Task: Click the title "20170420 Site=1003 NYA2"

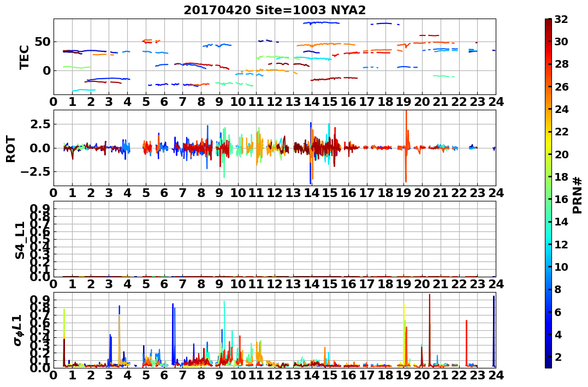Action: [275, 10]
